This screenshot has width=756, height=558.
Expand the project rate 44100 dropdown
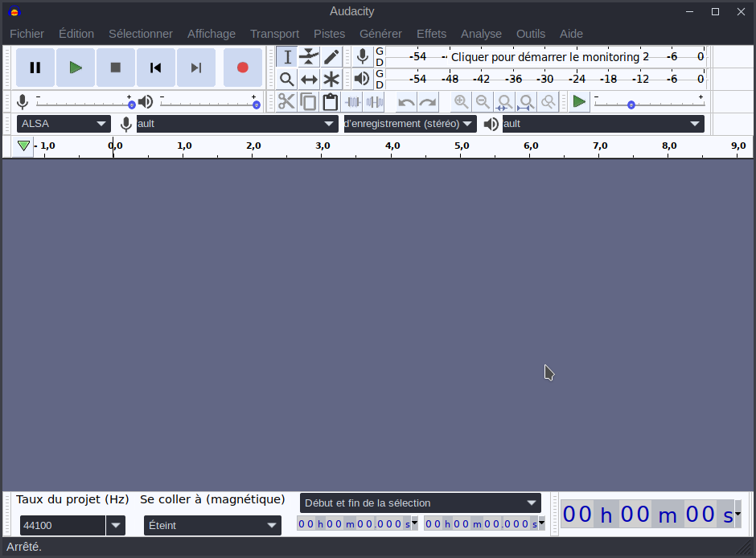point(116,525)
